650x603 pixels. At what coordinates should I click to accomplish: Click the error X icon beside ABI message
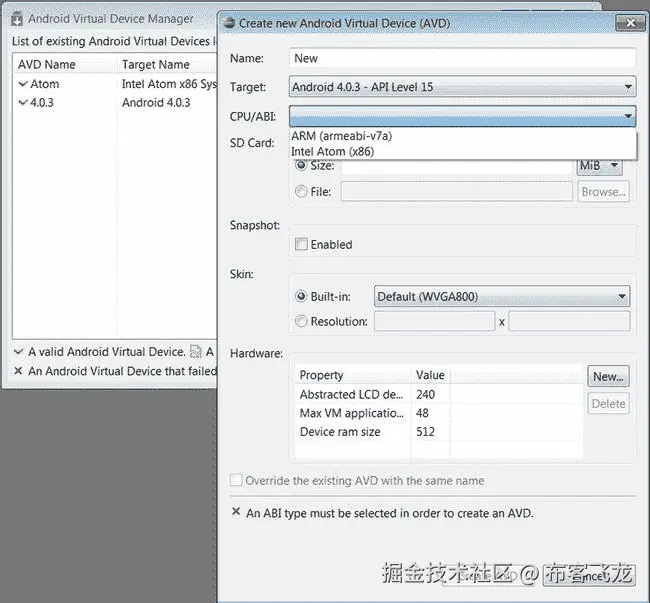(236, 511)
